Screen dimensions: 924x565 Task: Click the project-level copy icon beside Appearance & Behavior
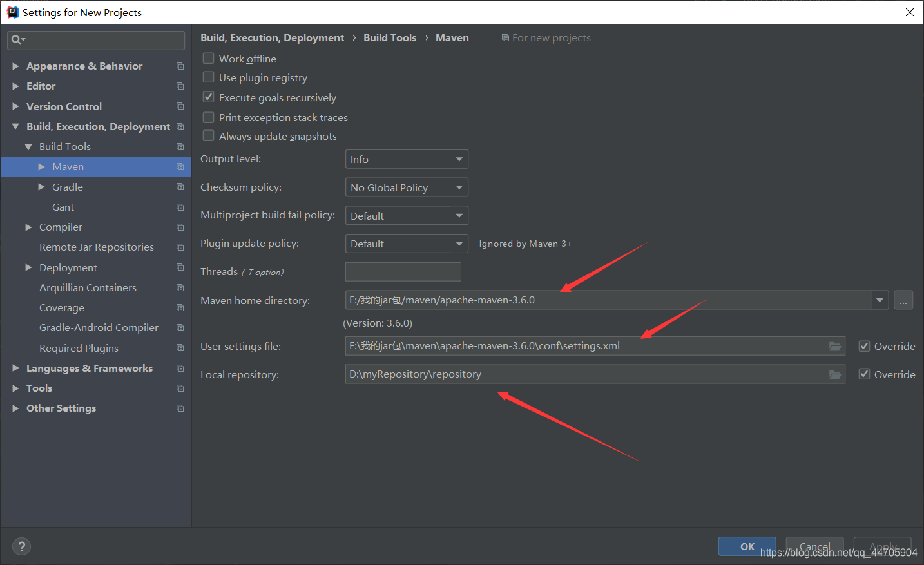(180, 66)
